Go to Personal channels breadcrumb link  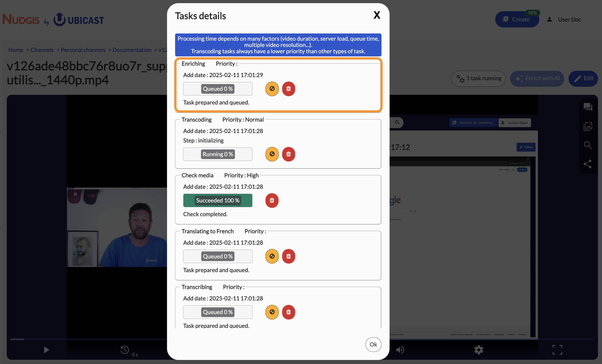click(83, 50)
